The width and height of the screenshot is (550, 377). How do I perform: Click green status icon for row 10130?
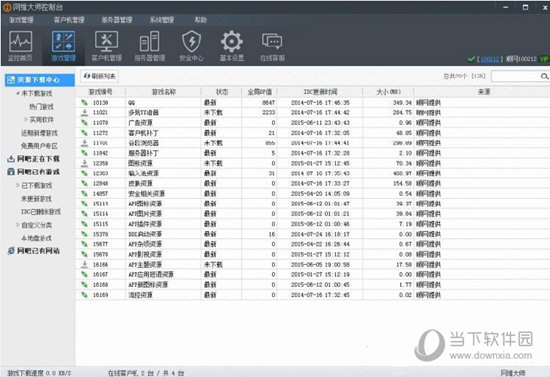pyautogui.click(x=85, y=102)
